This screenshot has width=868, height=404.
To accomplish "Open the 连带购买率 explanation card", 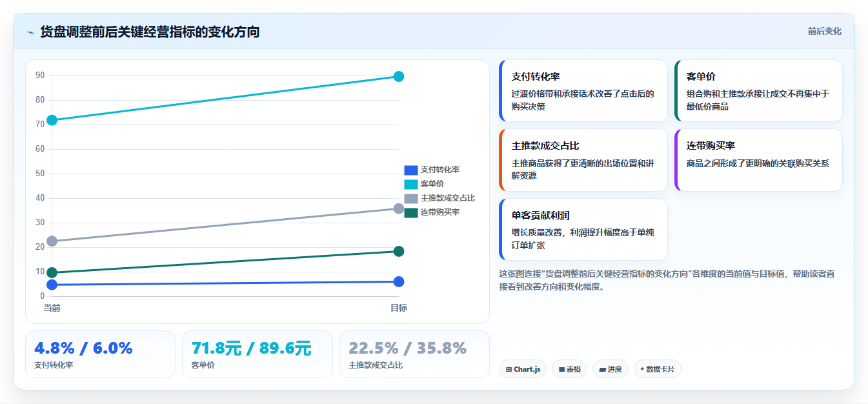I will coord(758,160).
